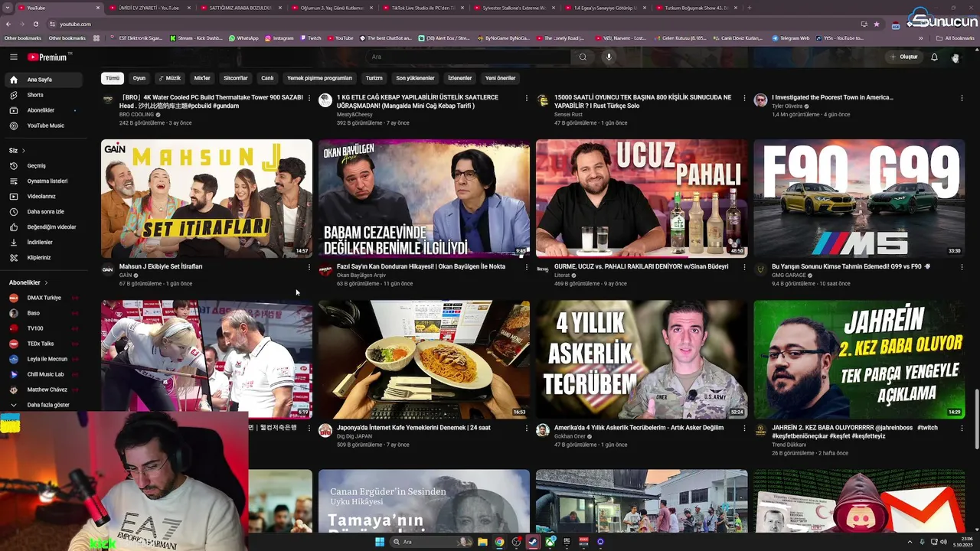The width and height of the screenshot is (980, 551).
Task: Open a new browser tab
Action: tap(749, 8)
